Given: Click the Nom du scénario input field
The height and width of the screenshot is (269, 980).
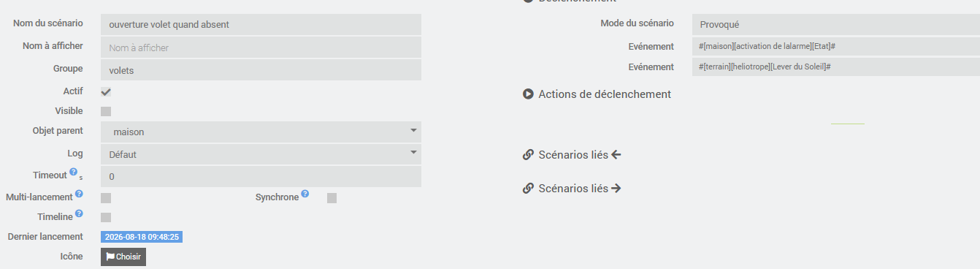Looking at the screenshot, I should [261, 24].
